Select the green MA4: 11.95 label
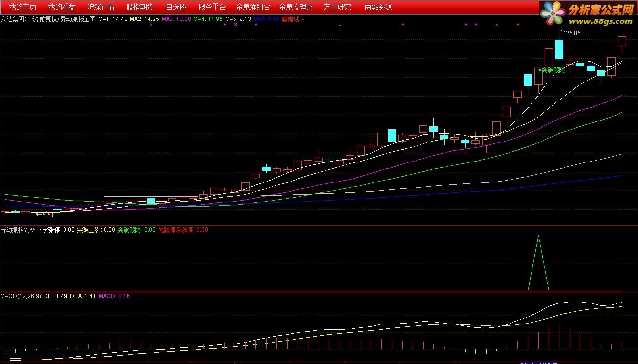 [208, 19]
